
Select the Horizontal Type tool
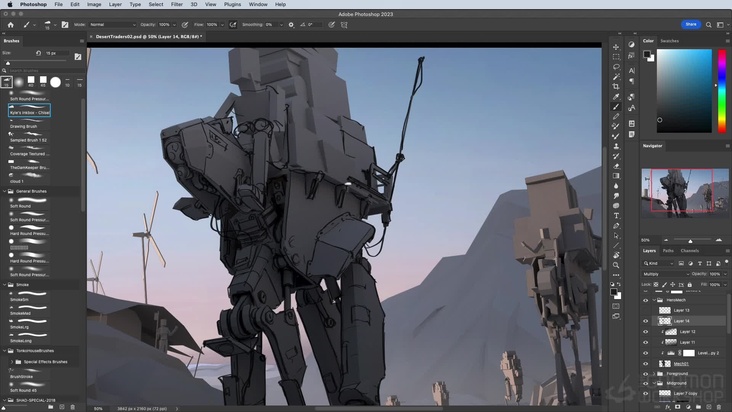pos(616,216)
